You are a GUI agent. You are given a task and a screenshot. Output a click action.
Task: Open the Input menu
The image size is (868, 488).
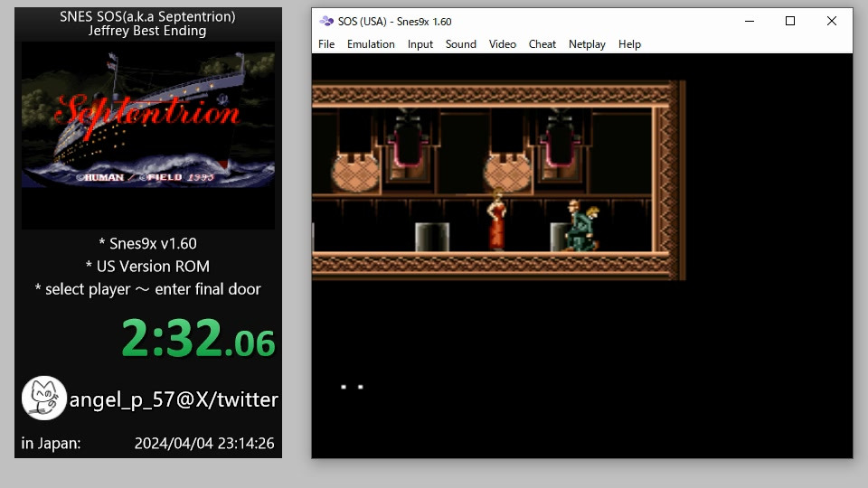tap(420, 44)
